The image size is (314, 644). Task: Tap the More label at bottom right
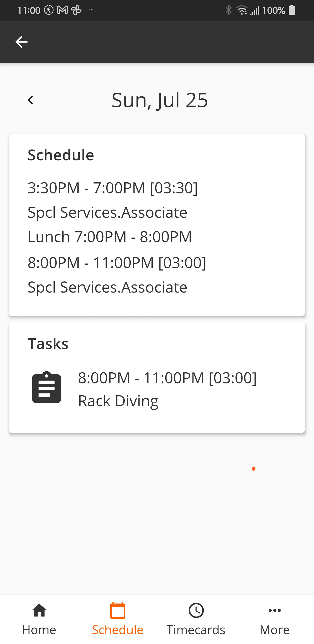[x=274, y=630]
